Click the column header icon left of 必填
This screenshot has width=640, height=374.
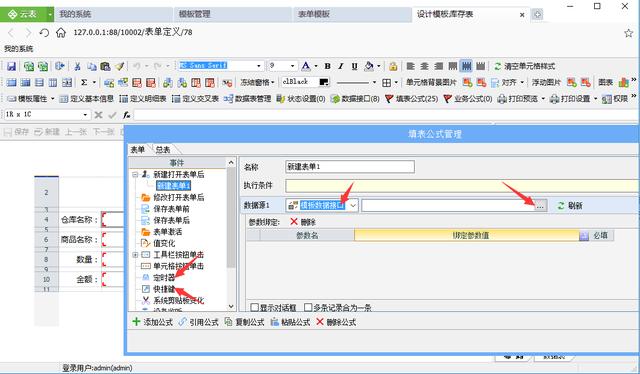[x=584, y=236]
